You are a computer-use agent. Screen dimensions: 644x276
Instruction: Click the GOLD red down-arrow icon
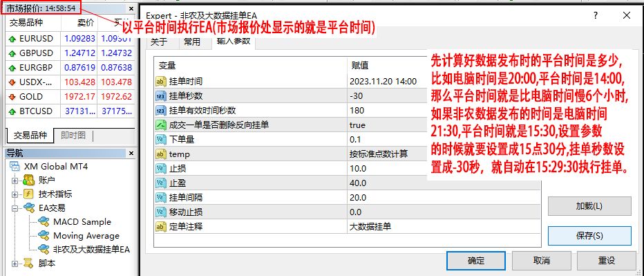pyautogui.click(x=12, y=97)
